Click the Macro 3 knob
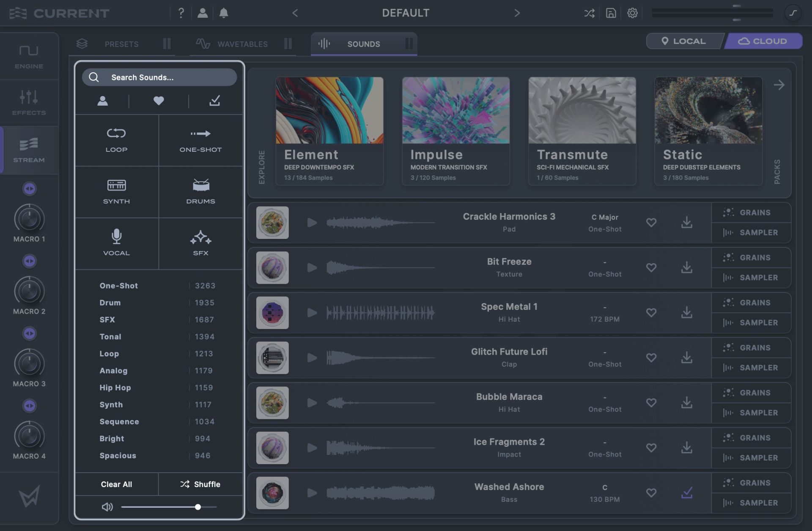This screenshot has height=531, width=812. coord(29,364)
